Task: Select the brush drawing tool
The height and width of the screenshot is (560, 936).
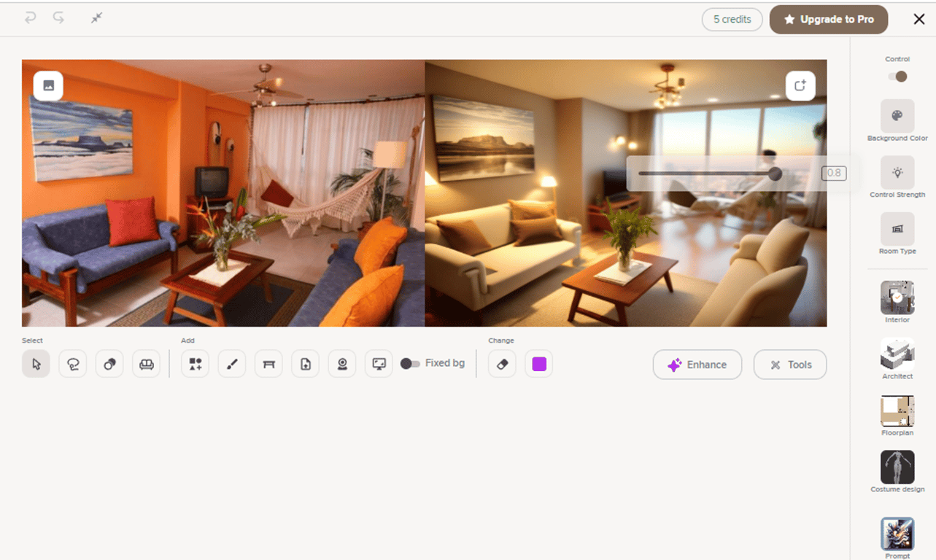Action: click(232, 364)
